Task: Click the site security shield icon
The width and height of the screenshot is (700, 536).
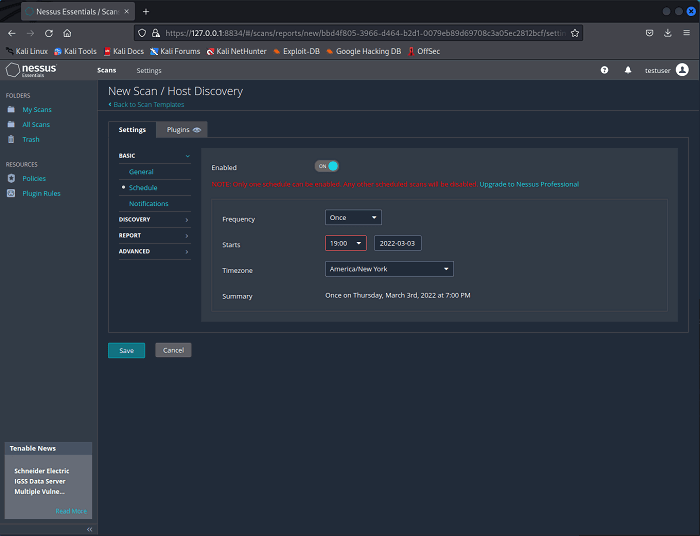Action: [x=142, y=33]
